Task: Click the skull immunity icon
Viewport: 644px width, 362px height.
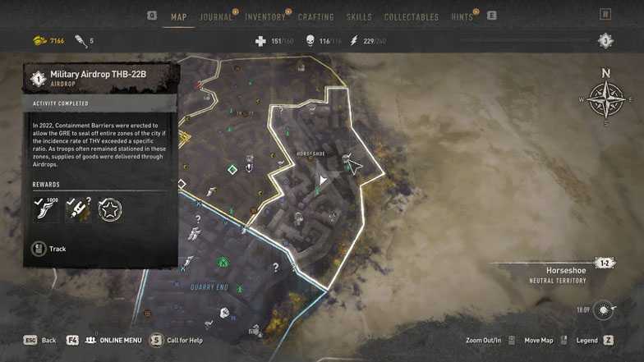Action: (x=310, y=41)
